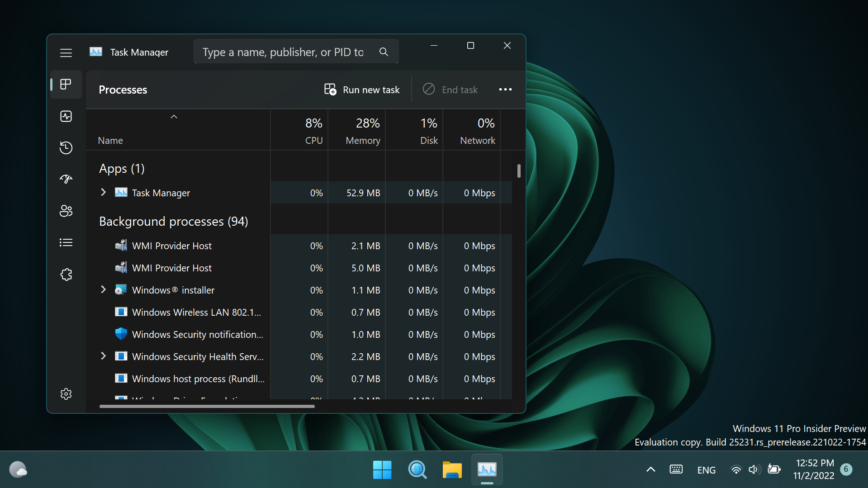Select the Processes page header

pyautogui.click(x=123, y=90)
